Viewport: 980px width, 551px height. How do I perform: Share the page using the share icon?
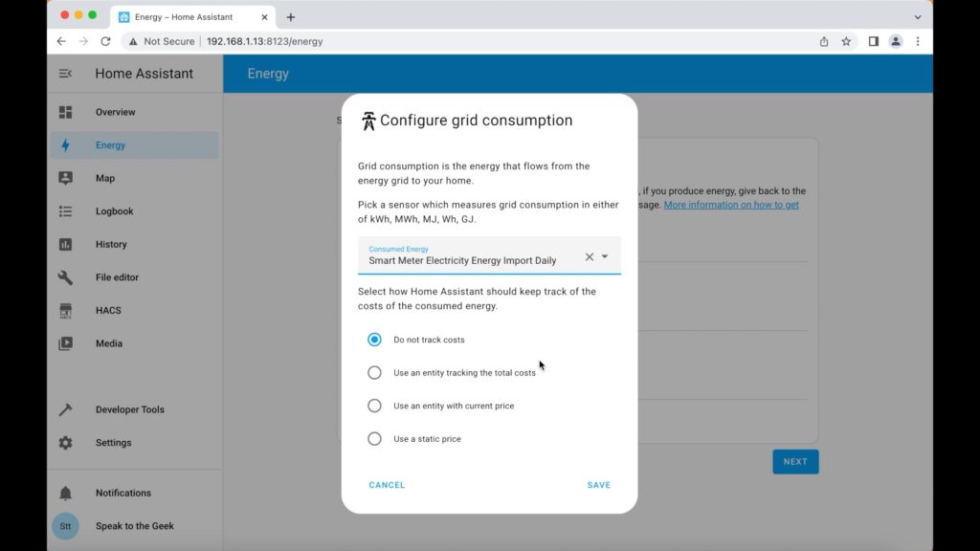824,41
